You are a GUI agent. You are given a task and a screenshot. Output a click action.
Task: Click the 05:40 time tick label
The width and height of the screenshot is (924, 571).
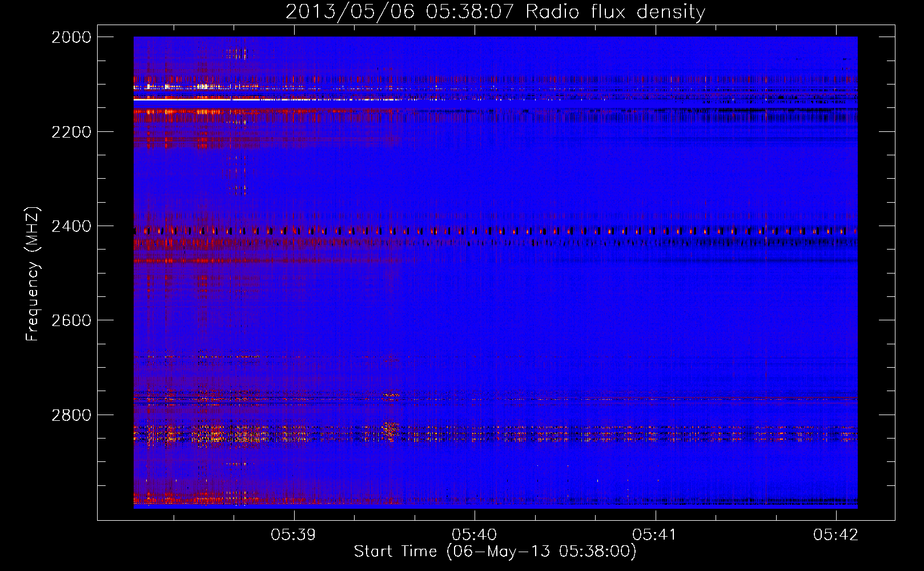pos(475,535)
